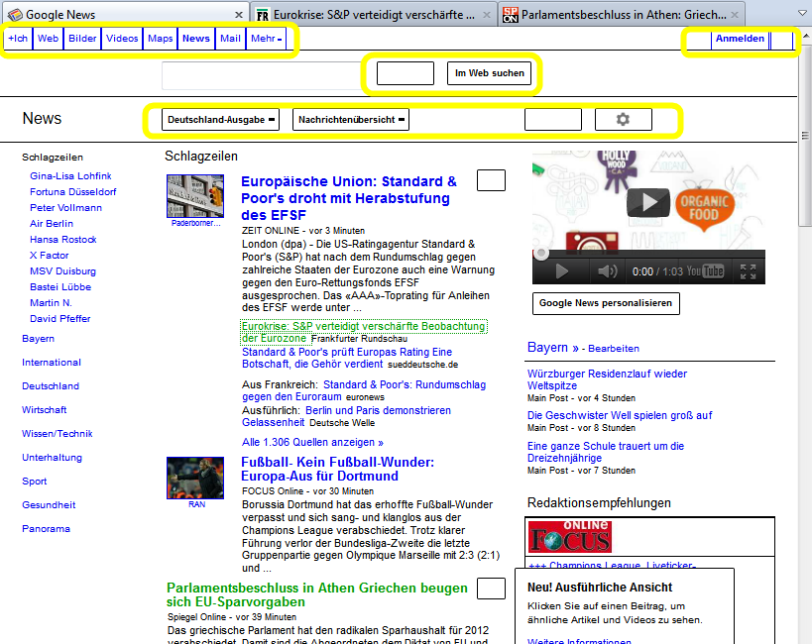Viewport: 812px width, 644px height.
Task: Seek using the video progress bar
Action: click(648, 254)
